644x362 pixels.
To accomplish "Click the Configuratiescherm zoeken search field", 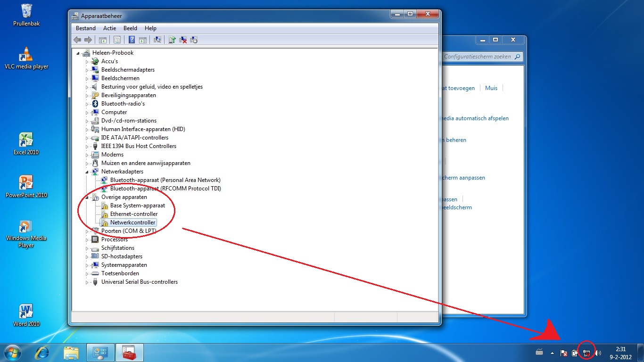I will tap(479, 57).
